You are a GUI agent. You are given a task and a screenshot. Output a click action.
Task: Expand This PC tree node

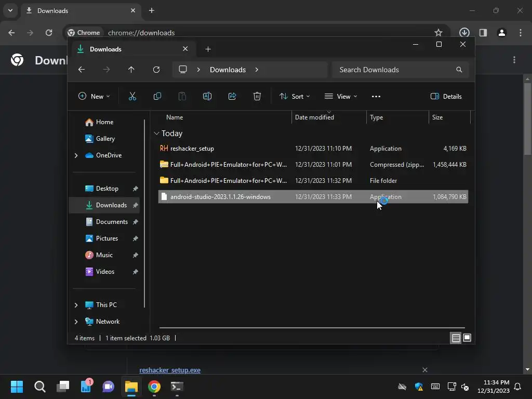[76, 305]
